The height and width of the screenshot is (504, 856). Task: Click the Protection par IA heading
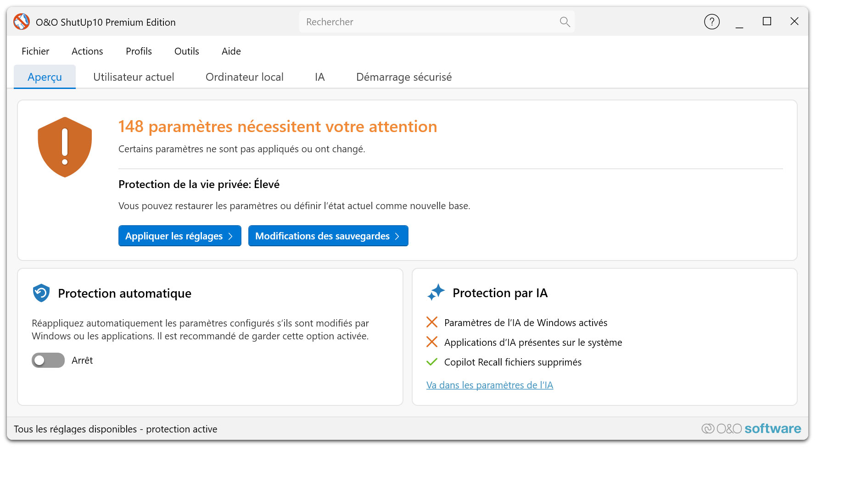(500, 293)
